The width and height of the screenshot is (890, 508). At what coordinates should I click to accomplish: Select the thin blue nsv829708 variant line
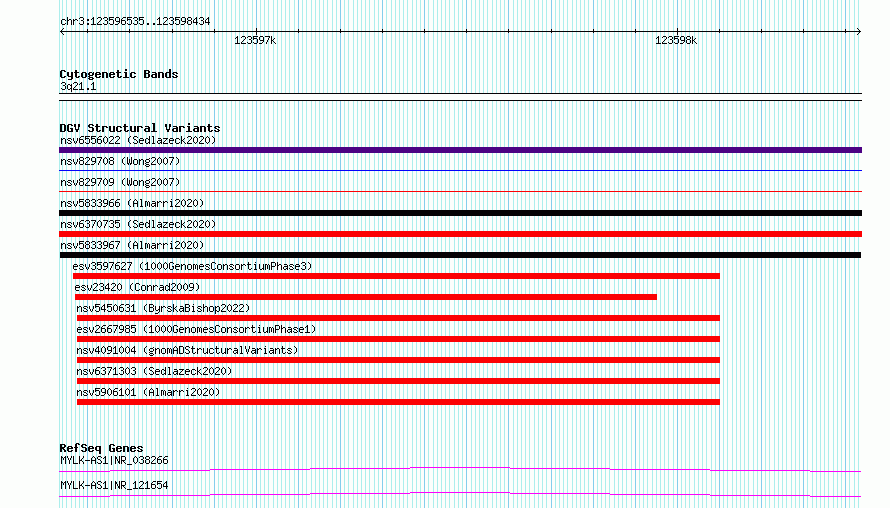[460, 170]
